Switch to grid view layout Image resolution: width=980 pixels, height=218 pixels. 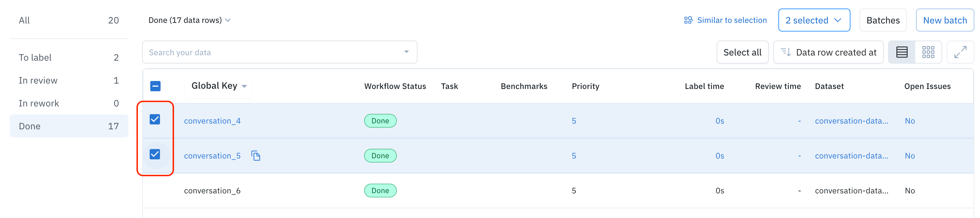(x=928, y=52)
